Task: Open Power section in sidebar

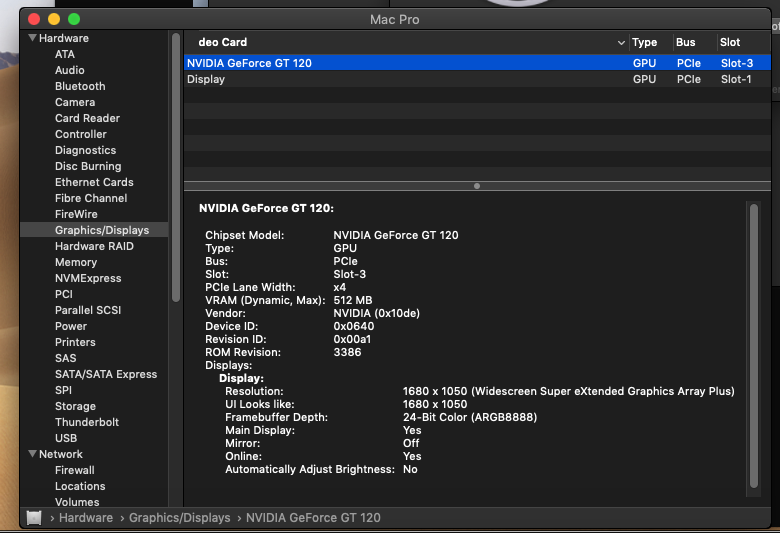Action: (71, 326)
